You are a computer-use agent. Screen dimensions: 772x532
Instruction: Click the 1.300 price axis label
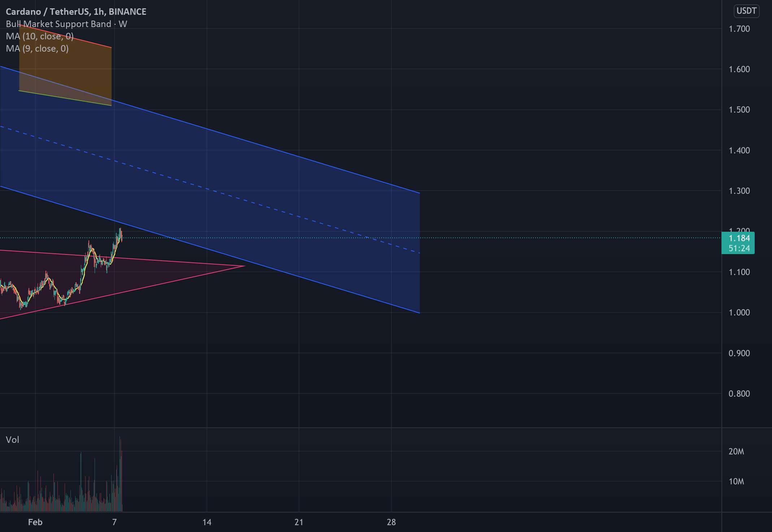pos(739,191)
